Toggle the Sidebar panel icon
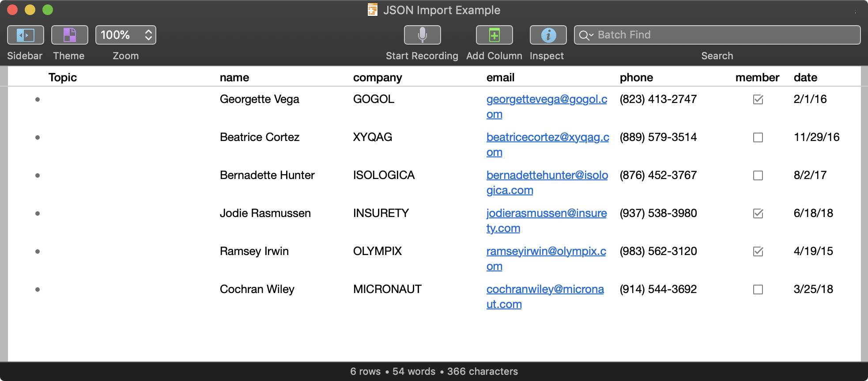Image resolution: width=868 pixels, height=381 pixels. [x=25, y=35]
